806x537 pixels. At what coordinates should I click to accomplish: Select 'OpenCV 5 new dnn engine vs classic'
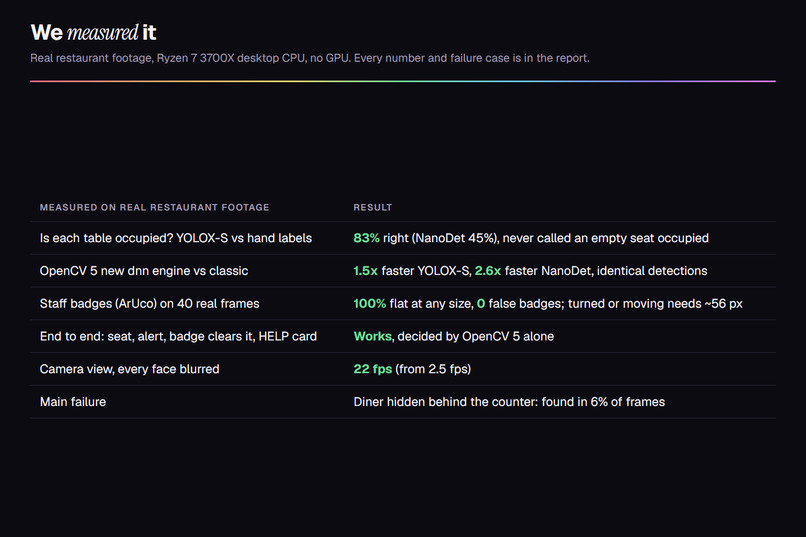[144, 271]
